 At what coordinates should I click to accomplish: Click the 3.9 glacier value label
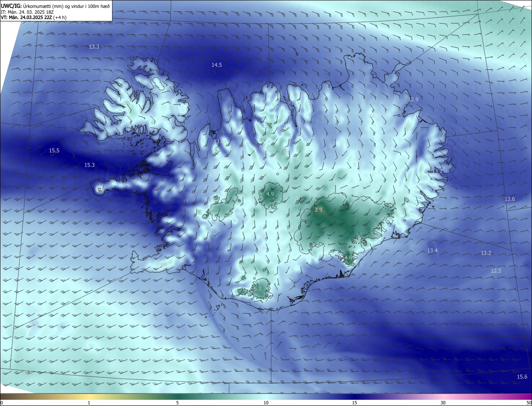click(318, 210)
